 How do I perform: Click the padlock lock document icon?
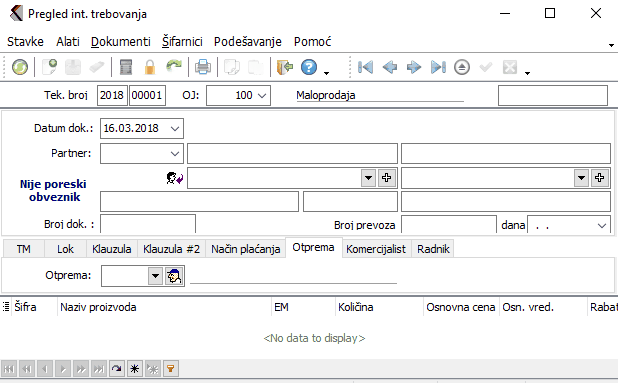pyautogui.click(x=150, y=67)
